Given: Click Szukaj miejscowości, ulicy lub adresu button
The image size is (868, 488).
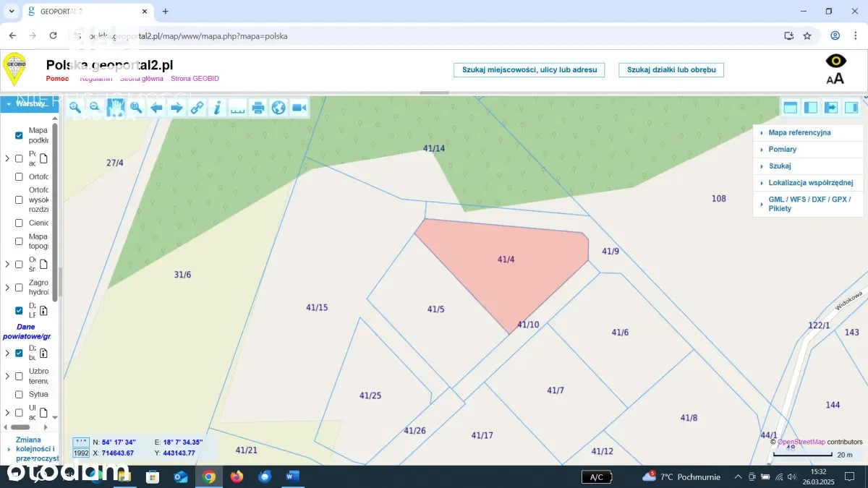Looking at the screenshot, I should [x=529, y=69].
